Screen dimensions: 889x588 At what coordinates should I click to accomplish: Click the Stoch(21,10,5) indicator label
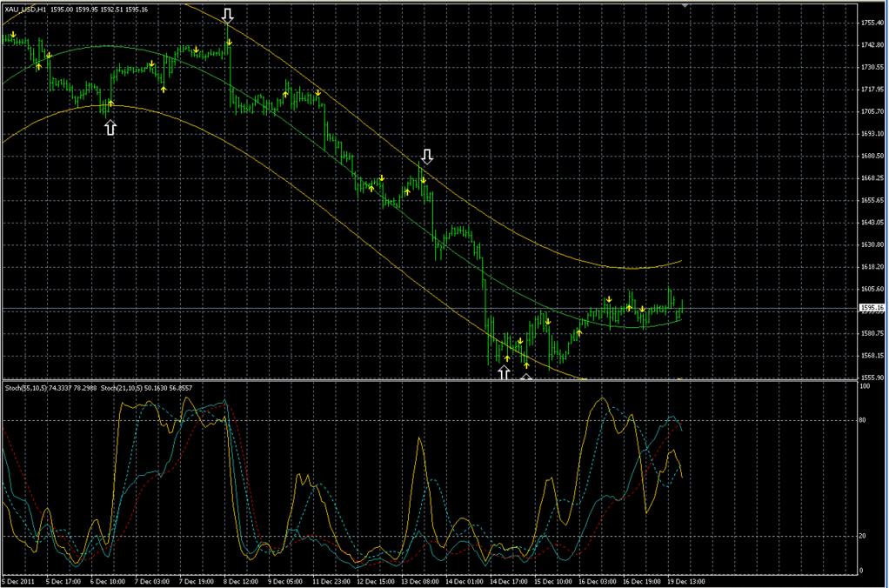point(121,389)
